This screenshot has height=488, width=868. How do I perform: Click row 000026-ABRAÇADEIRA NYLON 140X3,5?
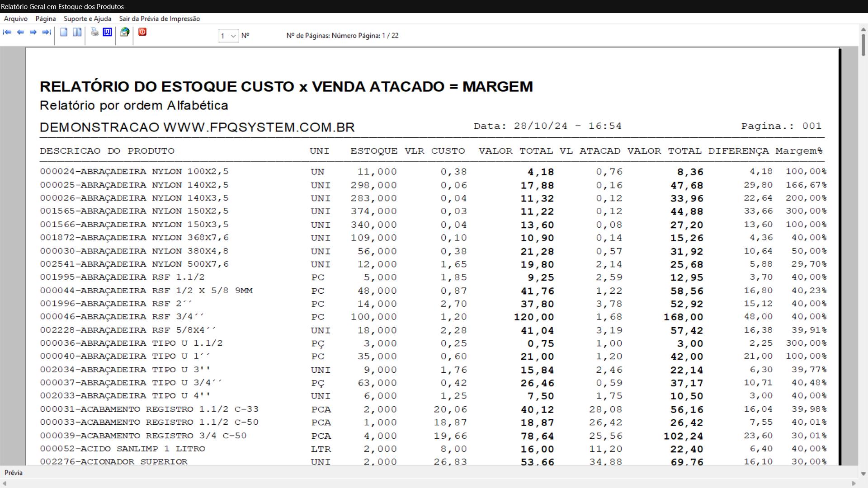pos(433,198)
